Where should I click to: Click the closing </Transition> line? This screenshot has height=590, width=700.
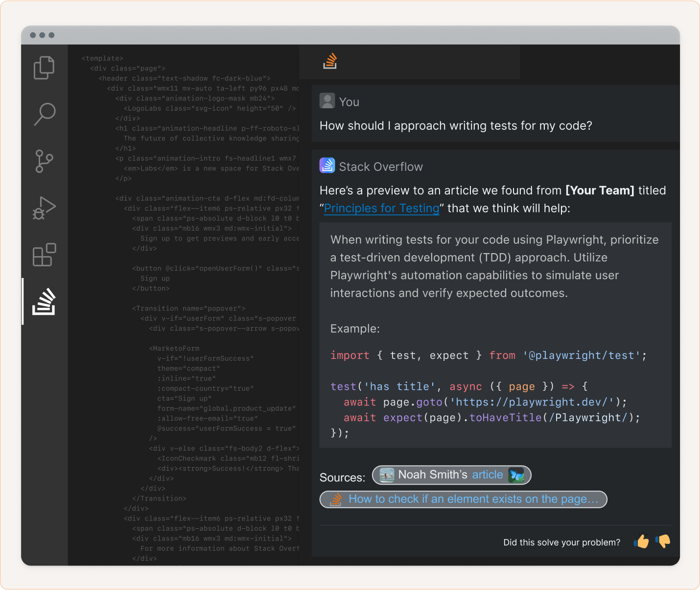[159, 498]
